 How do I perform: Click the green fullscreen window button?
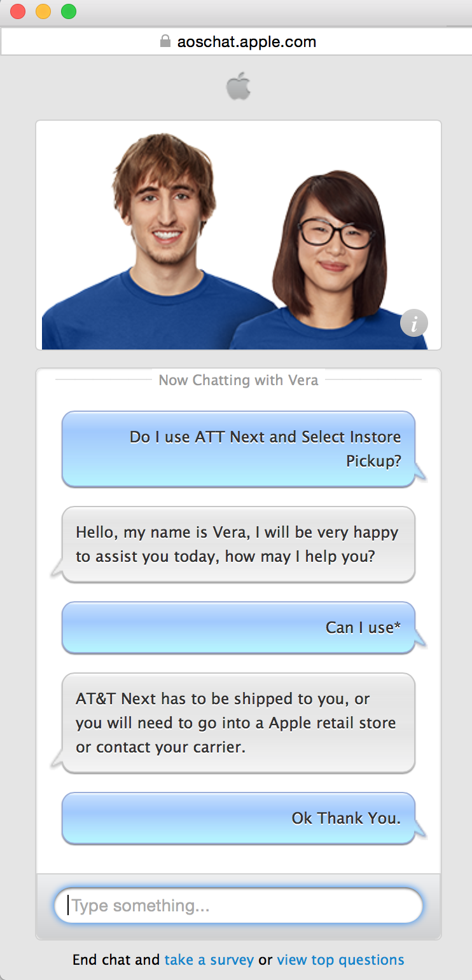[69, 11]
